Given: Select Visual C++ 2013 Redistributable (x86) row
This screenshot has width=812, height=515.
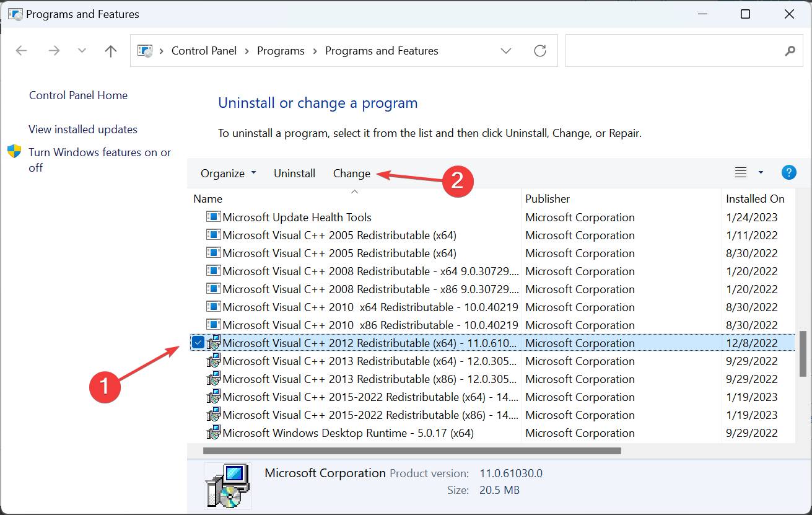Looking at the screenshot, I should click(492, 379).
